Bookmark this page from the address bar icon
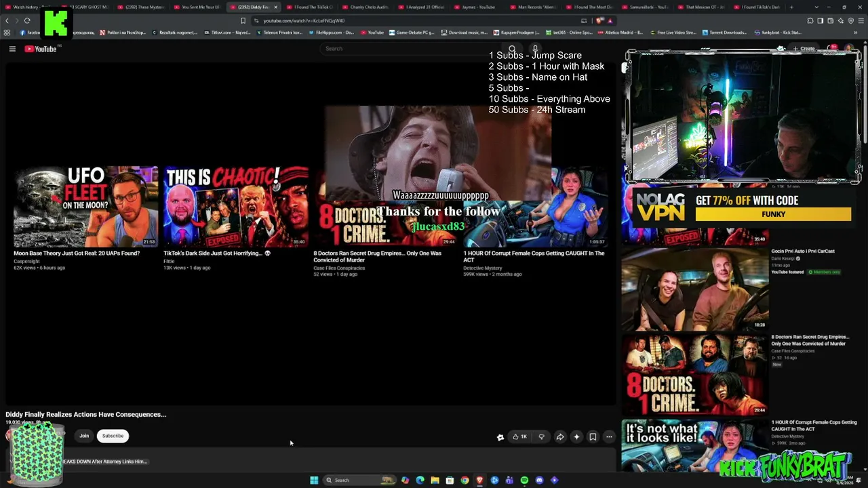This screenshot has width=868, height=488. [x=243, y=20]
